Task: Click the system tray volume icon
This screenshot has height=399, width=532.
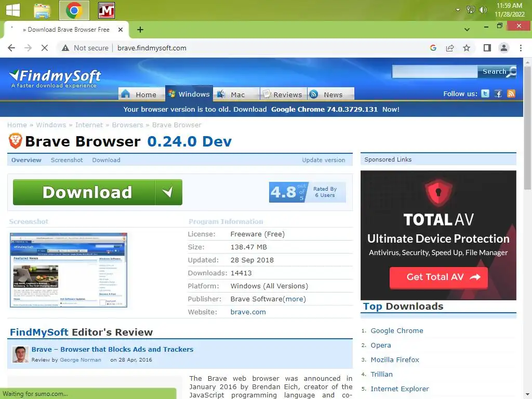Action: [483, 10]
